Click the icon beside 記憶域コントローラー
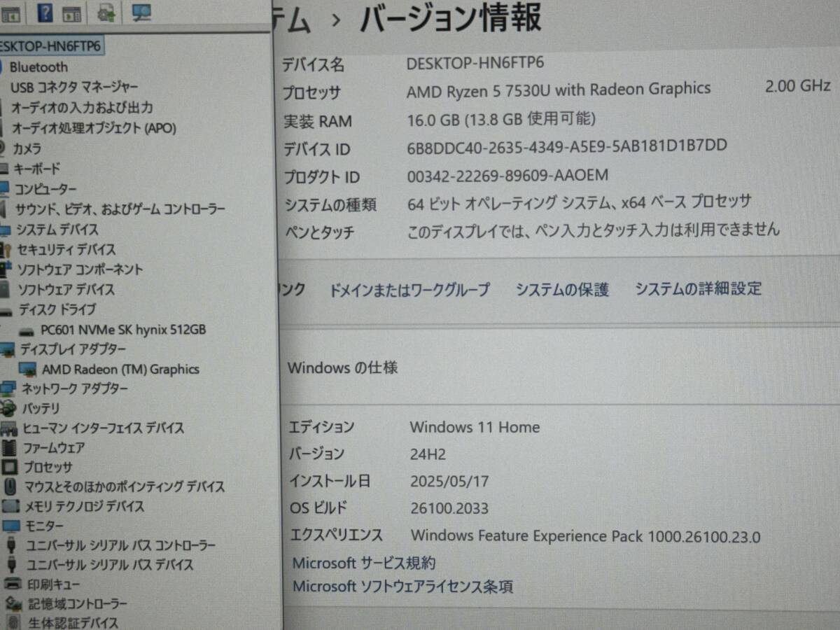Screen dimensions: 840x630 (13, 603)
